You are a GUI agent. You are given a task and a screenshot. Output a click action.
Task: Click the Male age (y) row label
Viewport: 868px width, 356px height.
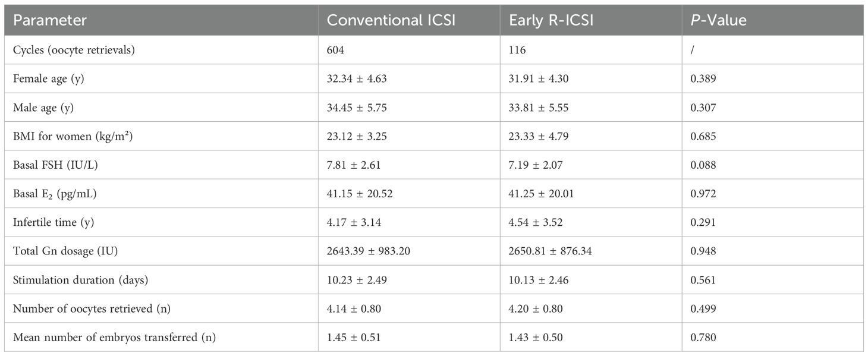(x=45, y=108)
